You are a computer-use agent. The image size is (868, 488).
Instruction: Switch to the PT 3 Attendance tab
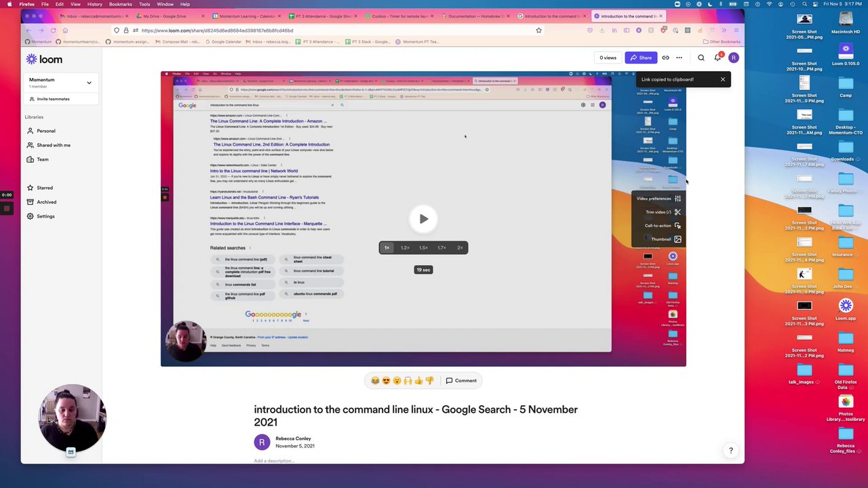tap(321, 16)
